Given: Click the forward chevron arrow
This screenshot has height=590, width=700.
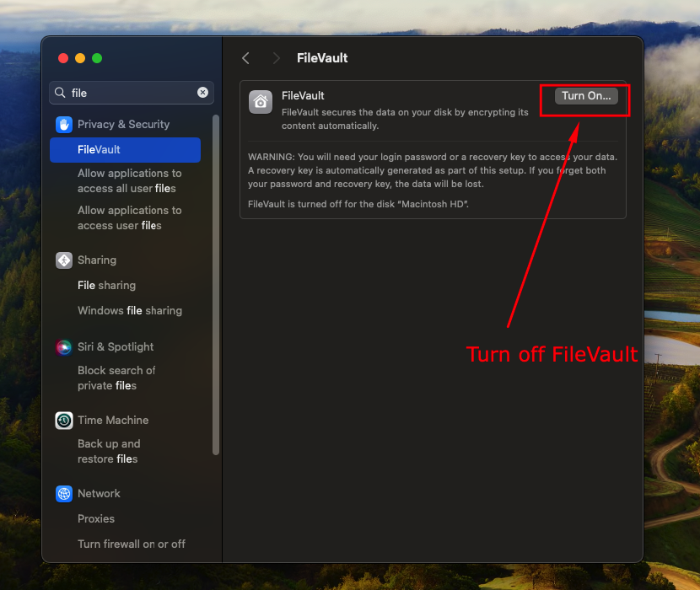Looking at the screenshot, I should (x=276, y=58).
